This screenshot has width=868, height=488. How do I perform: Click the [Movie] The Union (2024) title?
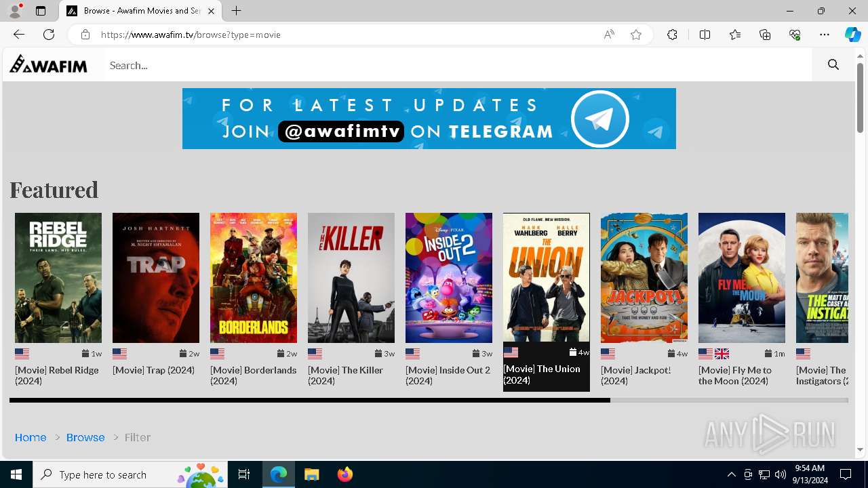pyautogui.click(x=542, y=374)
